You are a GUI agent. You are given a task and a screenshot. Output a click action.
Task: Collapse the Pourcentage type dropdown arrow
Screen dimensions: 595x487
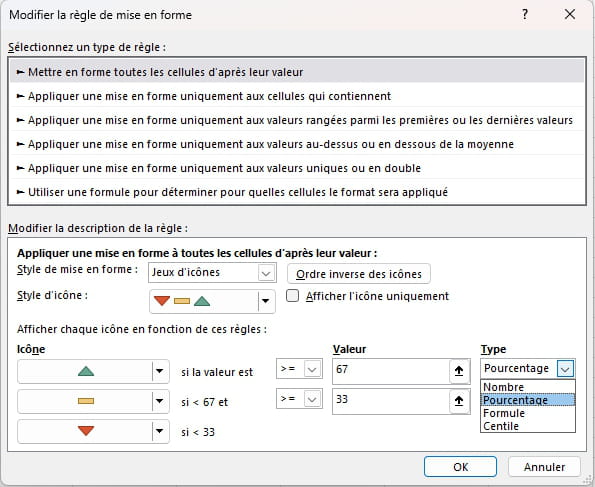coord(565,369)
